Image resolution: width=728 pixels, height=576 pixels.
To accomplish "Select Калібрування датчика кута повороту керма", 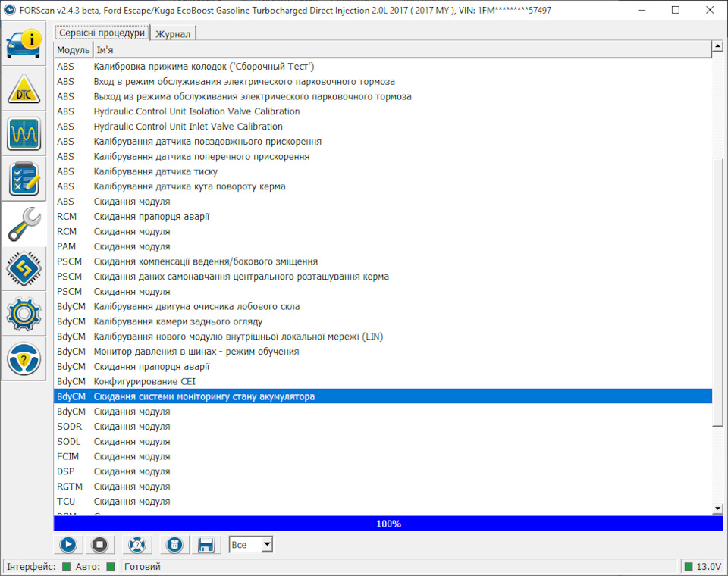I will (x=383, y=186).
